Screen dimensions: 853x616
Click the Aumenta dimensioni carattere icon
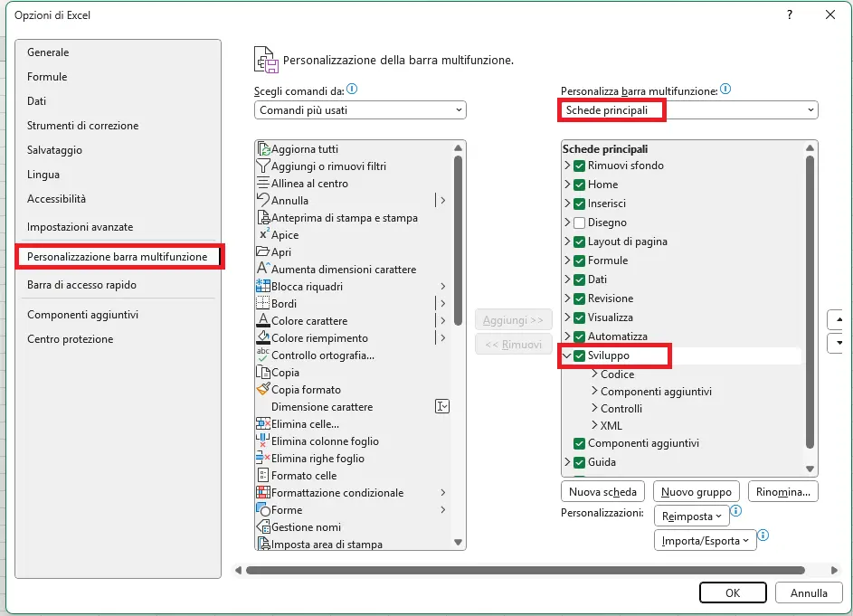click(x=263, y=269)
